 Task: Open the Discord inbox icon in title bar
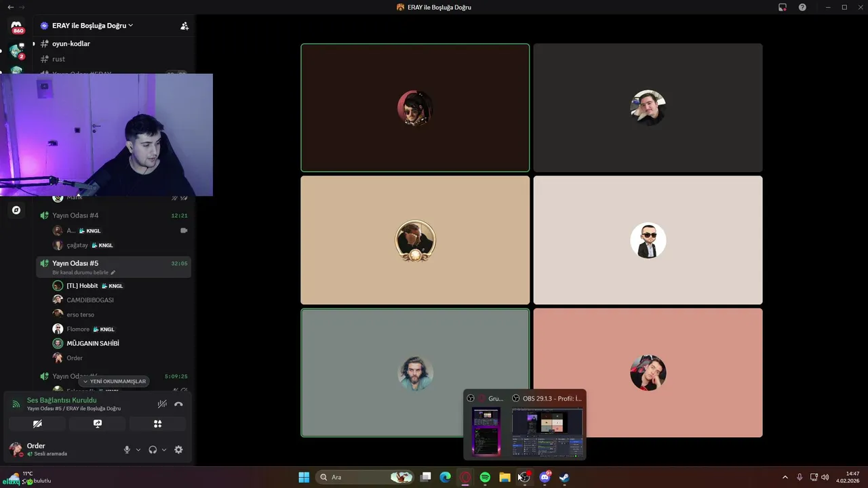783,7
